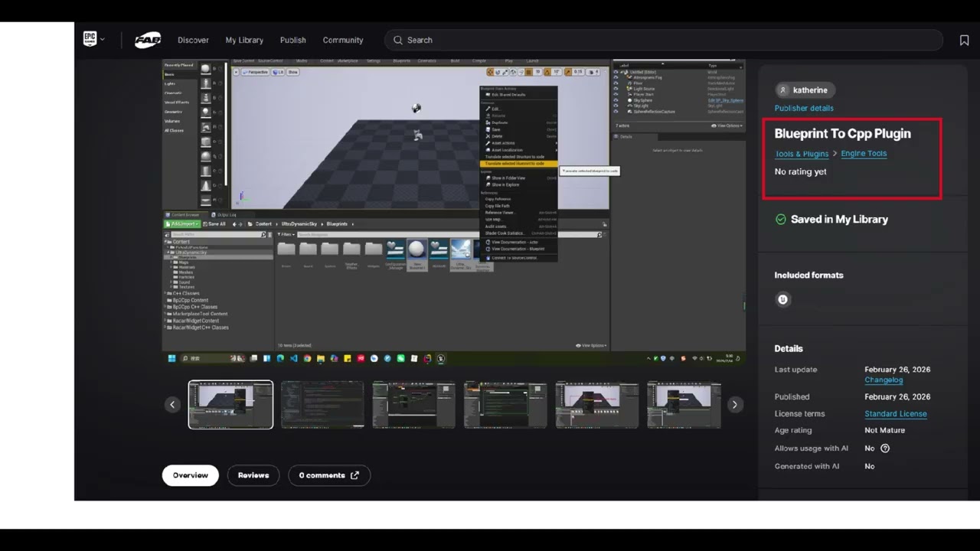Click the No rating yet text

coord(800,171)
